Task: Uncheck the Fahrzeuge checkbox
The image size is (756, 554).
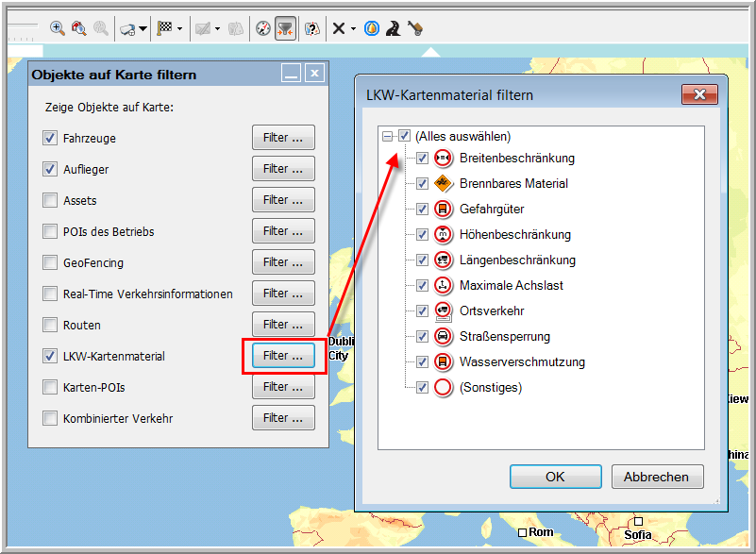Action: [50, 139]
